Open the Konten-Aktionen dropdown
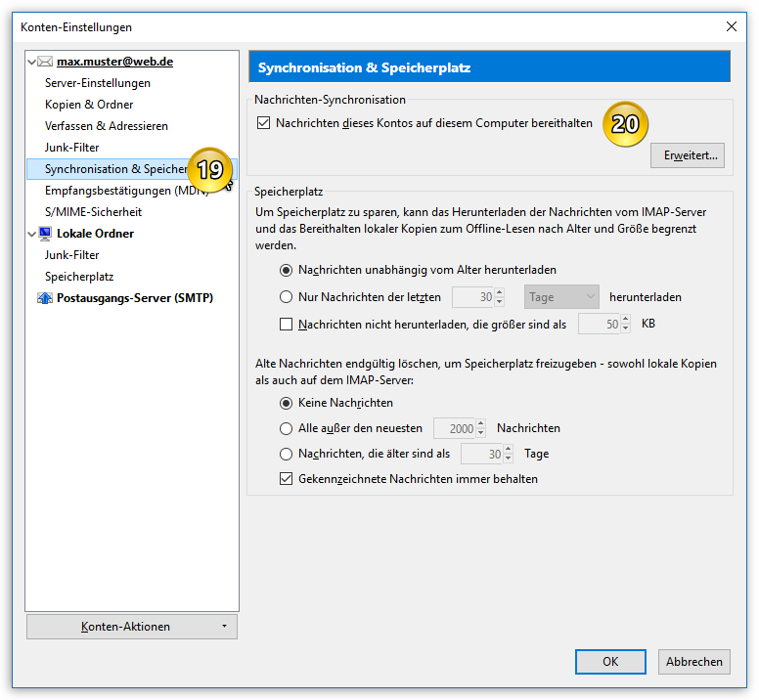 [132, 627]
